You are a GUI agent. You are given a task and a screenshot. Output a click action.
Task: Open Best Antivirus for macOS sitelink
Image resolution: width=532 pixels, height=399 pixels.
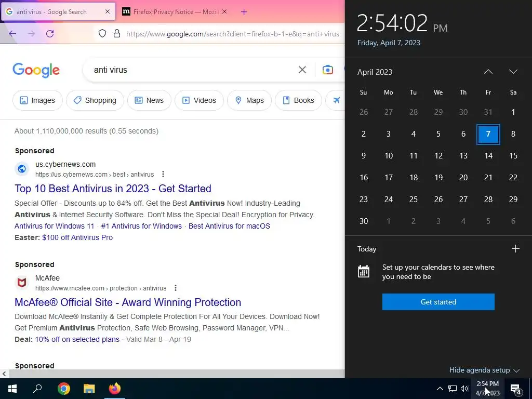click(229, 226)
